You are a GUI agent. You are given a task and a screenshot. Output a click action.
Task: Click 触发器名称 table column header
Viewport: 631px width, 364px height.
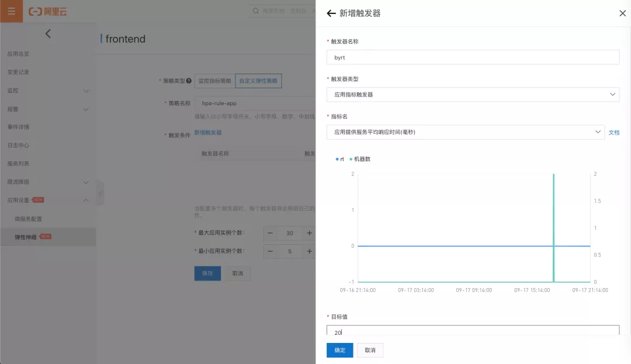(x=215, y=154)
